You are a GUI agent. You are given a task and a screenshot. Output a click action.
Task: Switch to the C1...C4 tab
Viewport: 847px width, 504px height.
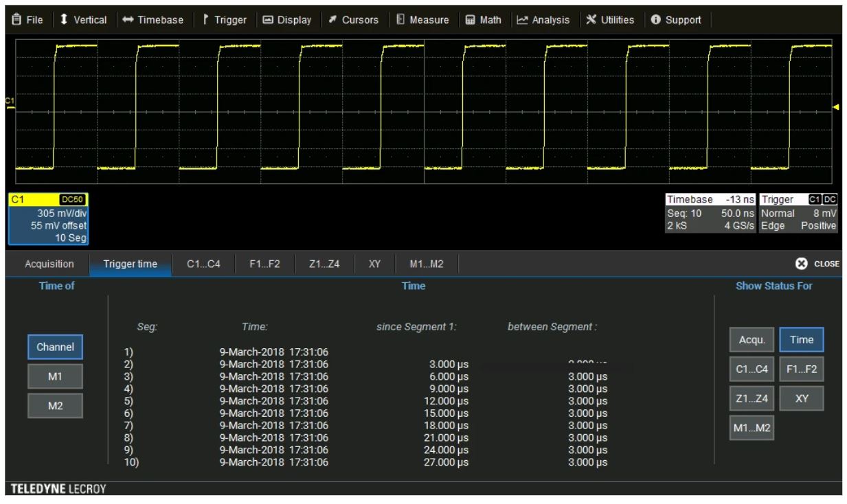[x=204, y=264]
